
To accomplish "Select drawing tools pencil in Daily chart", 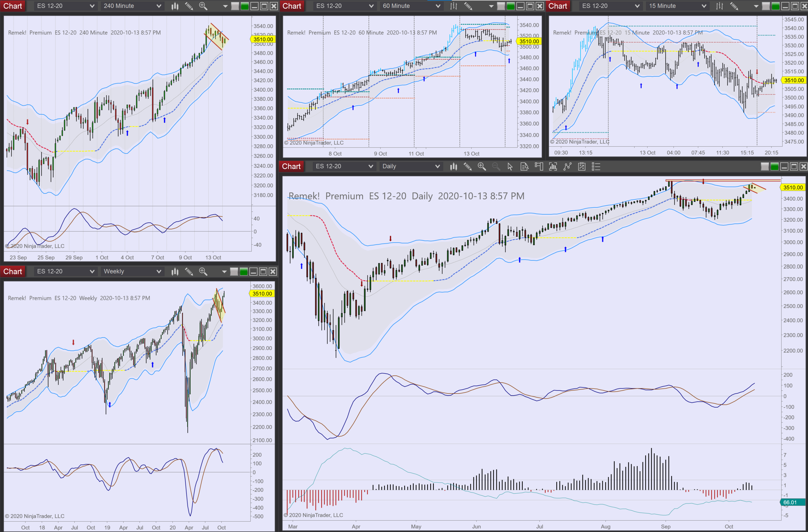I will click(x=467, y=167).
